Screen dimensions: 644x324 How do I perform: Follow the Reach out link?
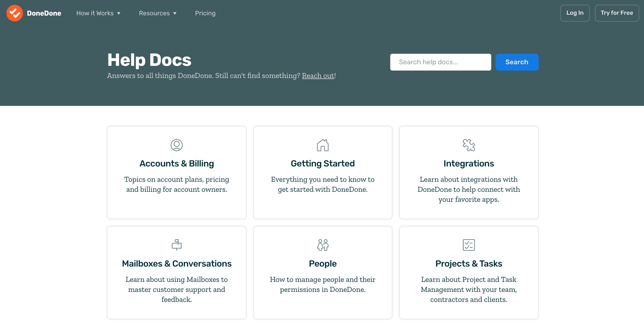pyautogui.click(x=318, y=76)
